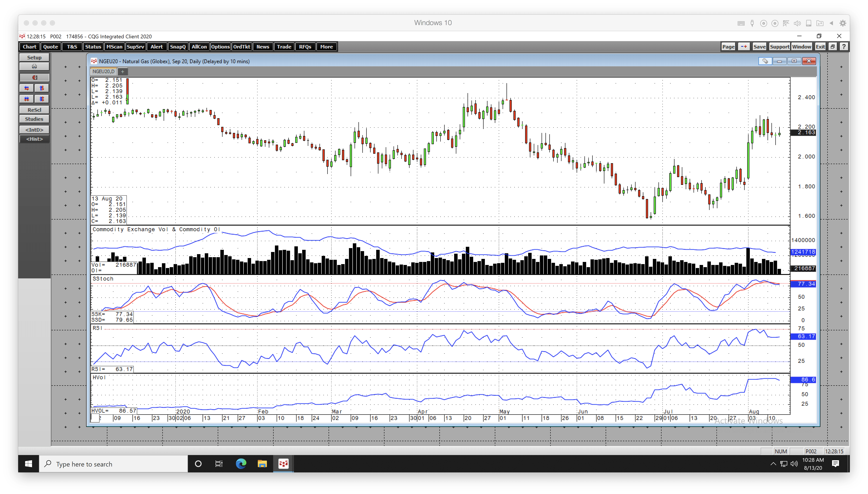Click the VM network icon

pyautogui.click(x=786, y=23)
